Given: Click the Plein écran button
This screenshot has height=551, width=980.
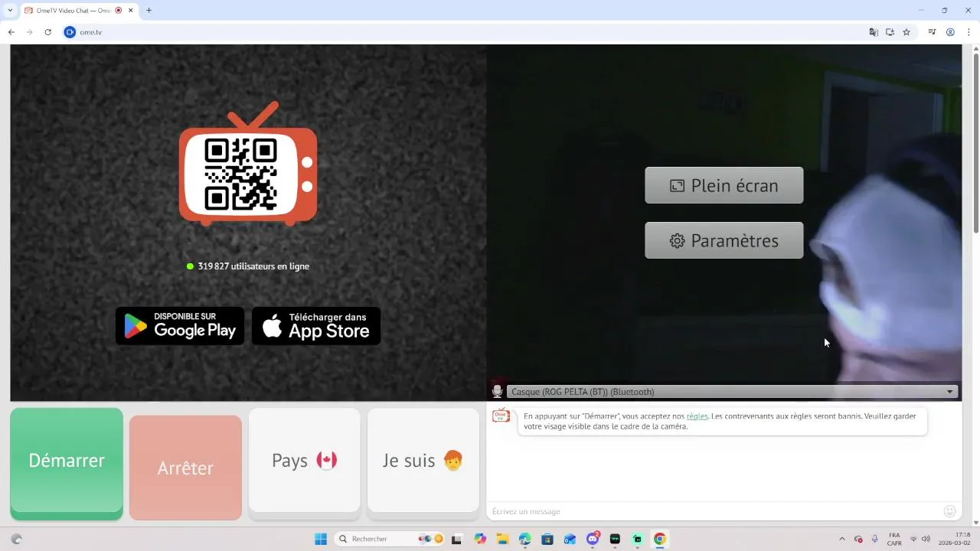Looking at the screenshot, I should coord(724,185).
